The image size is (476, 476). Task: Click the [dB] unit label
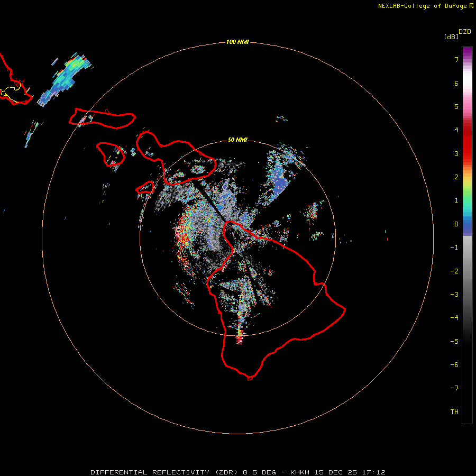coord(451,36)
